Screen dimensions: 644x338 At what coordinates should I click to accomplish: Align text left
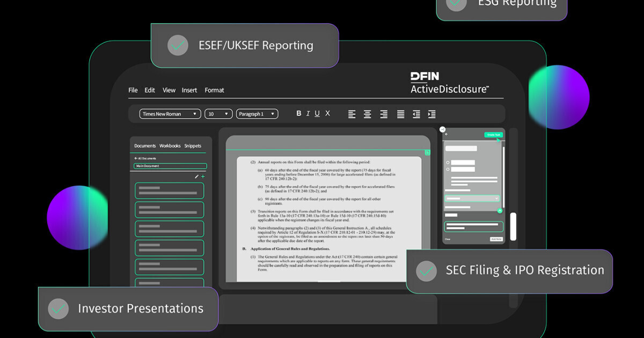pyautogui.click(x=352, y=114)
